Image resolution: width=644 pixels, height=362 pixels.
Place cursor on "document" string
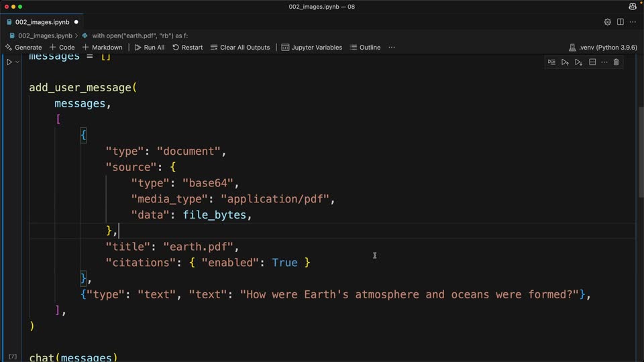pos(189,152)
